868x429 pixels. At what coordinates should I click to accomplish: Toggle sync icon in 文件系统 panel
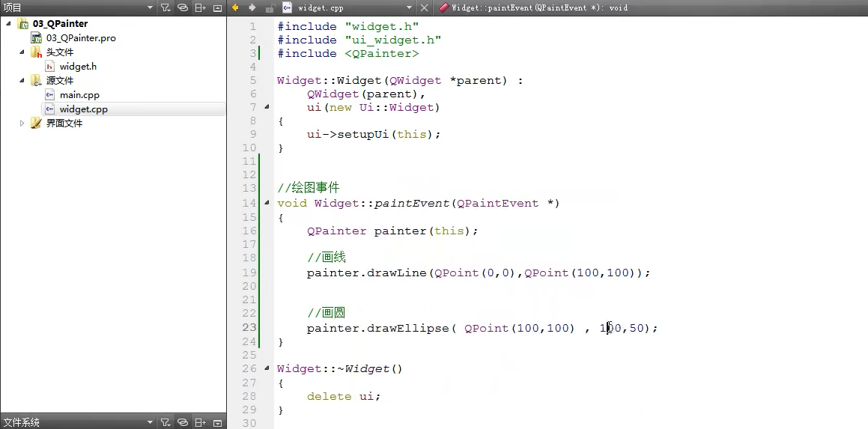coord(183,422)
